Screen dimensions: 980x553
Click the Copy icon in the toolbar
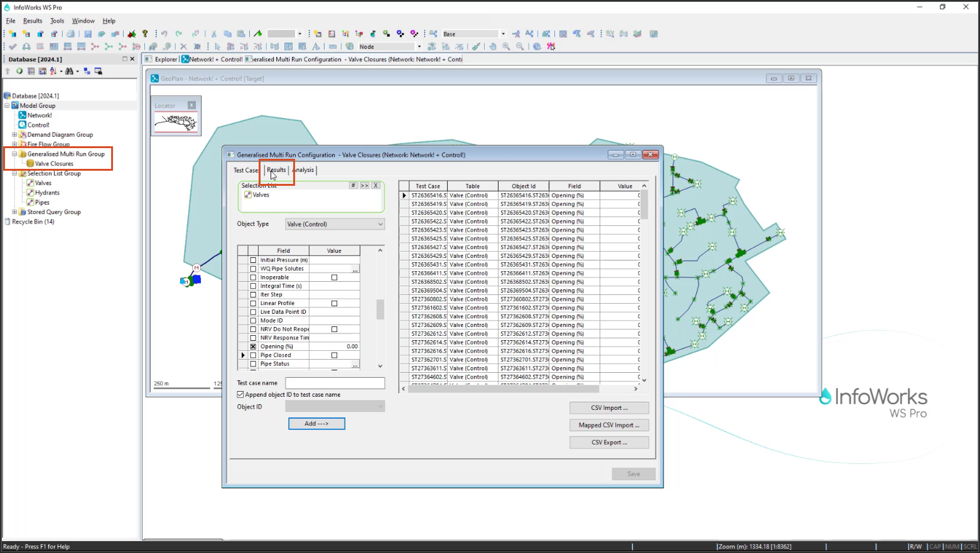click(227, 34)
